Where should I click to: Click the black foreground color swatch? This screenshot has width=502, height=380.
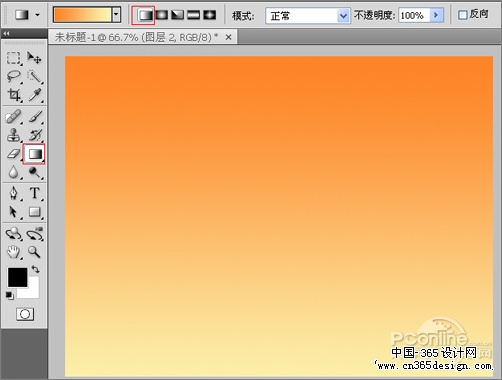pos(17,277)
